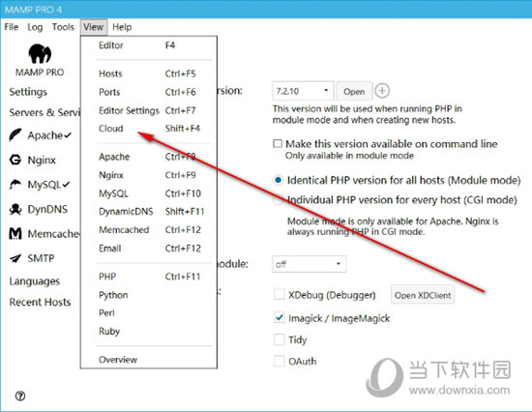
Task: Open Servers & Services in the sidebar
Action: pos(44,112)
